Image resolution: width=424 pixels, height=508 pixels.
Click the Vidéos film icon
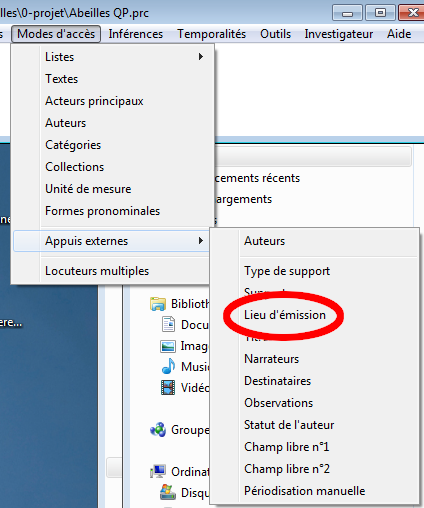(x=168, y=387)
